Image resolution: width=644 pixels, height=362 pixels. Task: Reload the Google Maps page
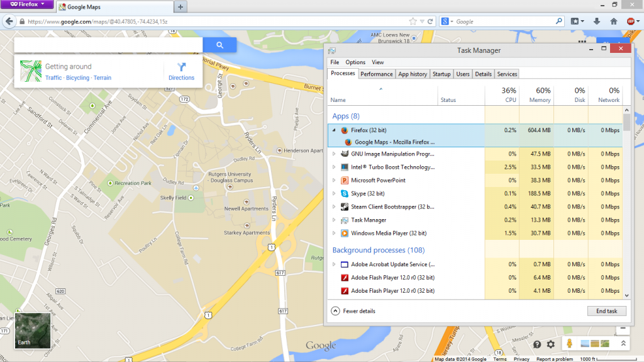point(430,21)
